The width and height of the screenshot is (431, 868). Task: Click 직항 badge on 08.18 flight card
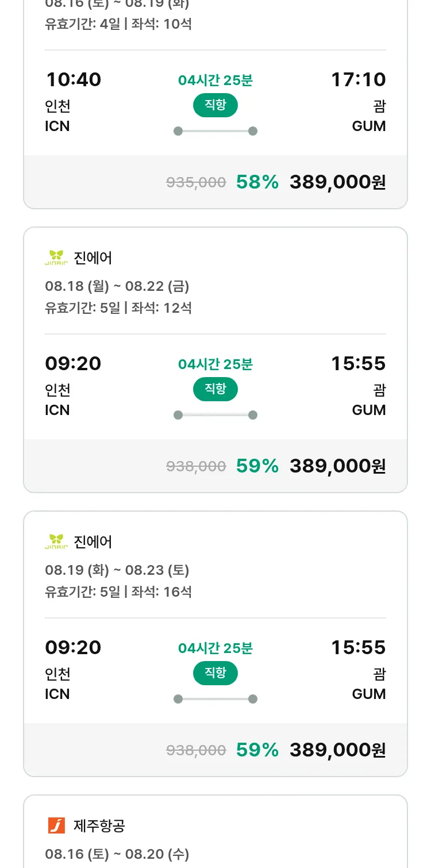pyautogui.click(x=215, y=389)
